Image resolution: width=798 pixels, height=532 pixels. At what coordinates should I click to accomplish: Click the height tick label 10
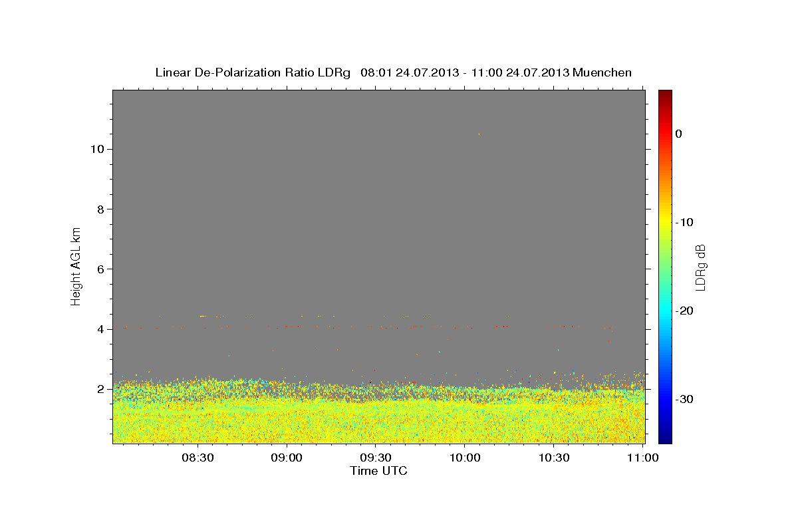96,149
